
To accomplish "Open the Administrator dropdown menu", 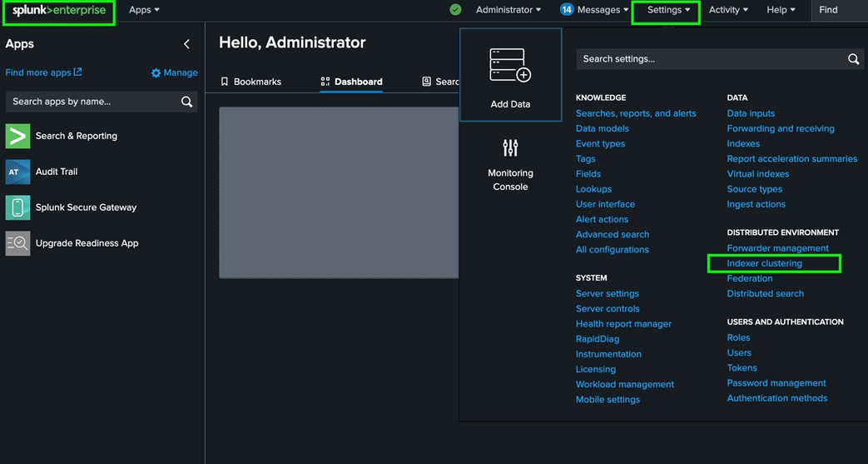I will 508,10.
